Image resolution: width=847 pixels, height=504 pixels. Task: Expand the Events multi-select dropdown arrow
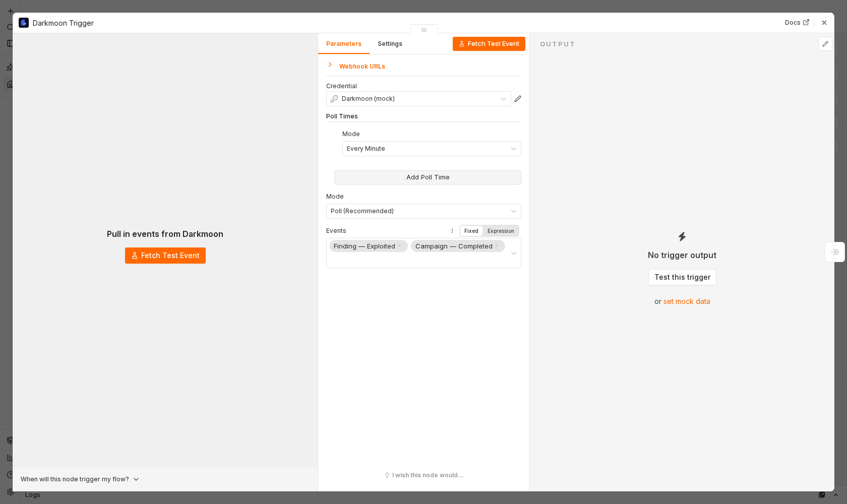coord(514,253)
